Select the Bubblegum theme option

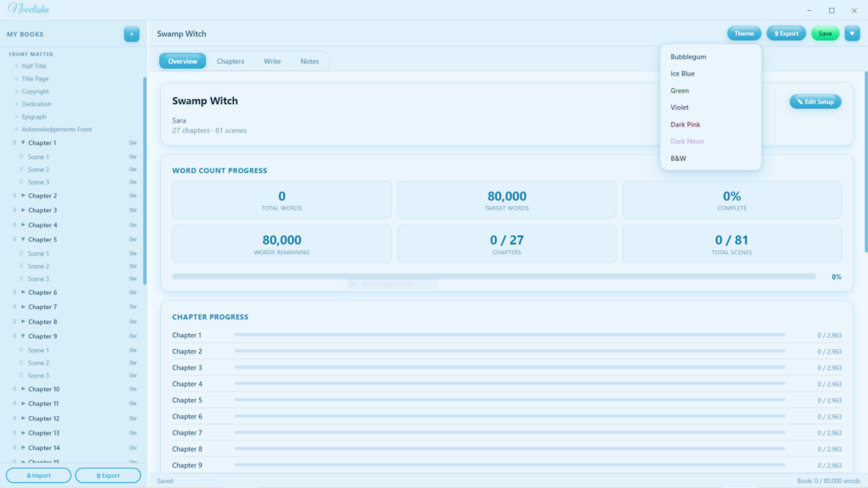(x=687, y=57)
